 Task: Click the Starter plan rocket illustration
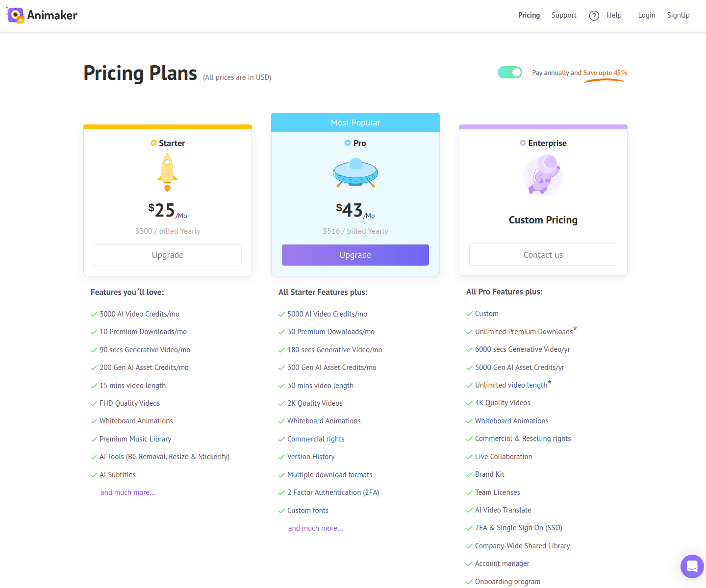167,172
